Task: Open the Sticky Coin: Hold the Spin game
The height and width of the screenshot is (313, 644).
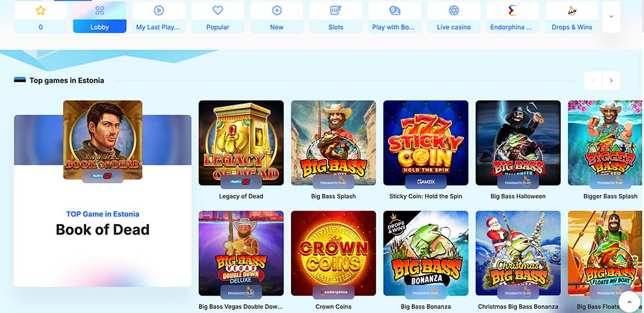Action: pyautogui.click(x=426, y=143)
